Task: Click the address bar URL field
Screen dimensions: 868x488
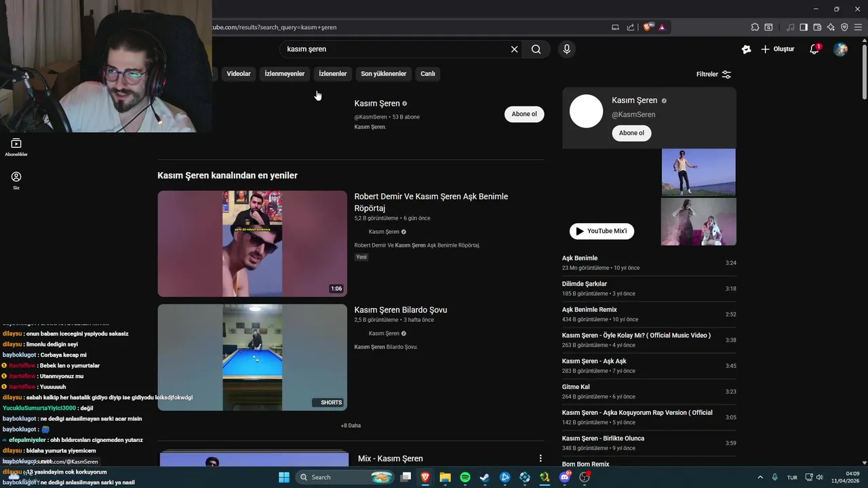Action: [407, 27]
